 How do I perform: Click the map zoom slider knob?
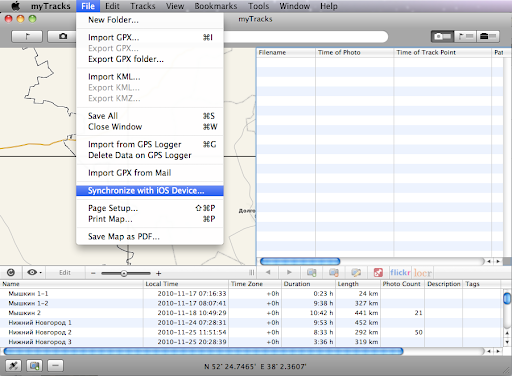[x=124, y=273]
